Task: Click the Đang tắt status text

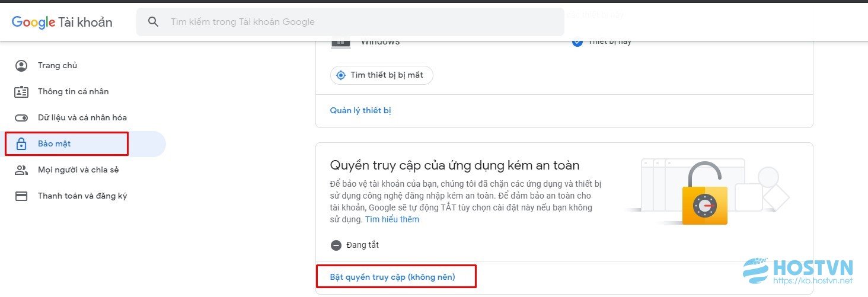Action: [x=363, y=245]
